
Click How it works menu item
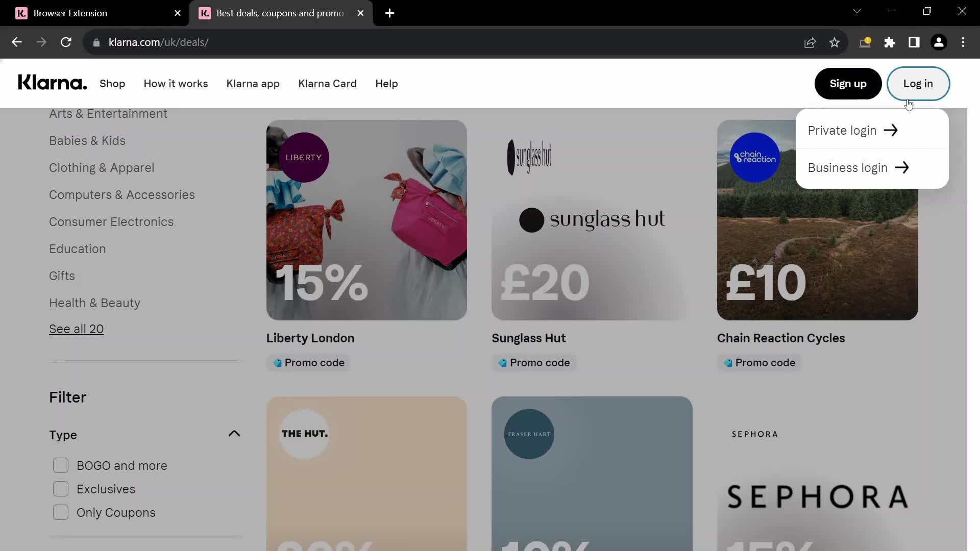[x=176, y=84]
